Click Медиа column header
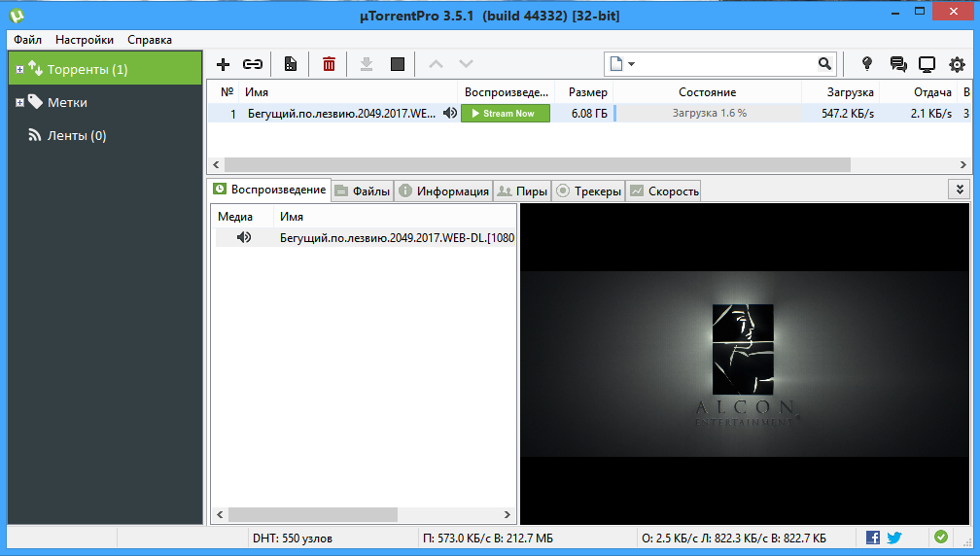980x556 pixels. coord(235,217)
